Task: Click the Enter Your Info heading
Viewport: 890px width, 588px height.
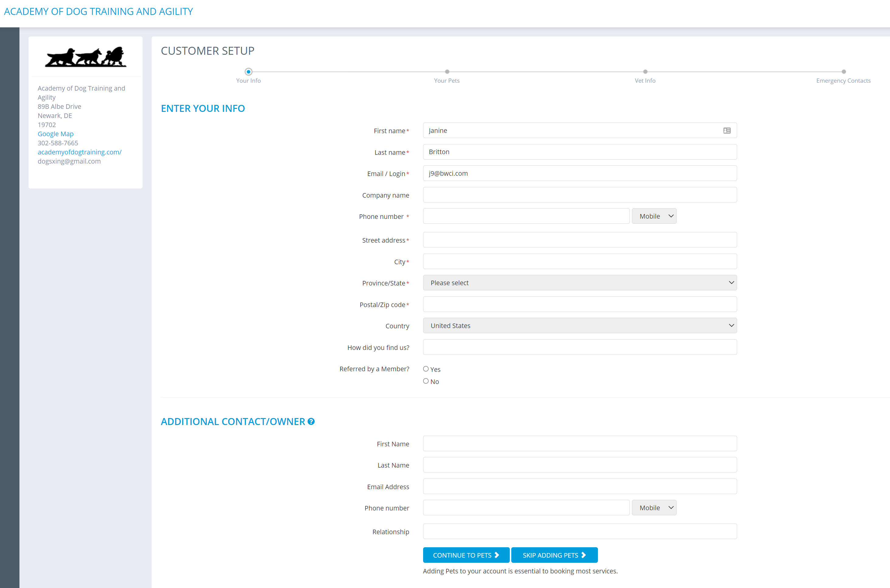Action: click(x=203, y=108)
